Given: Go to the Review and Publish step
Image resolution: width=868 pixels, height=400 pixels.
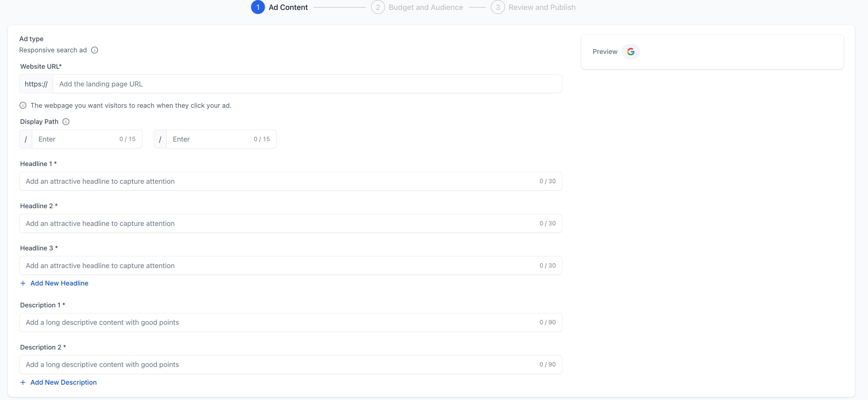Looking at the screenshot, I should pyautogui.click(x=542, y=7).
